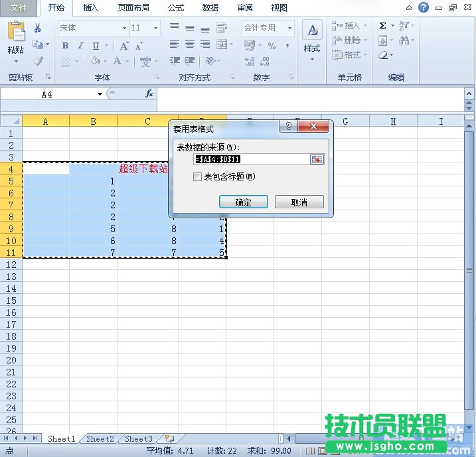Click the Cut scissors icon
The image size is (476, 457).
point(38,28)
